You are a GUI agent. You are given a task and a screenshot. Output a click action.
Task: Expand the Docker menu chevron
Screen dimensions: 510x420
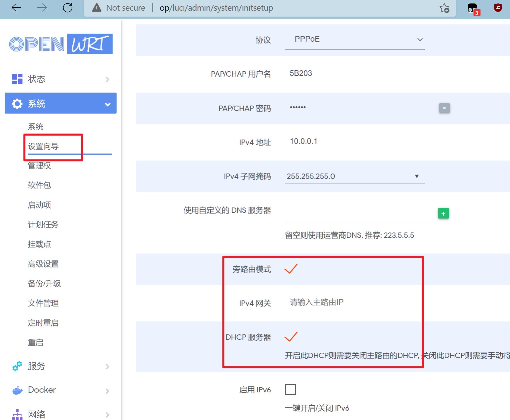pos(108,391)
